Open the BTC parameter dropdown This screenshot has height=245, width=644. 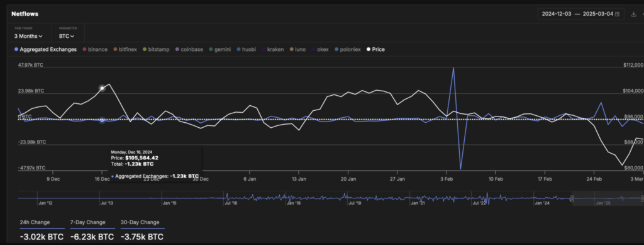click(x=67, y=36)
